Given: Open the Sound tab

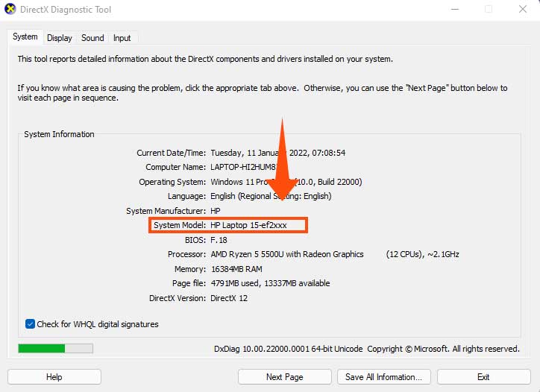Looking at the screenshot, I should click(92, 38).
